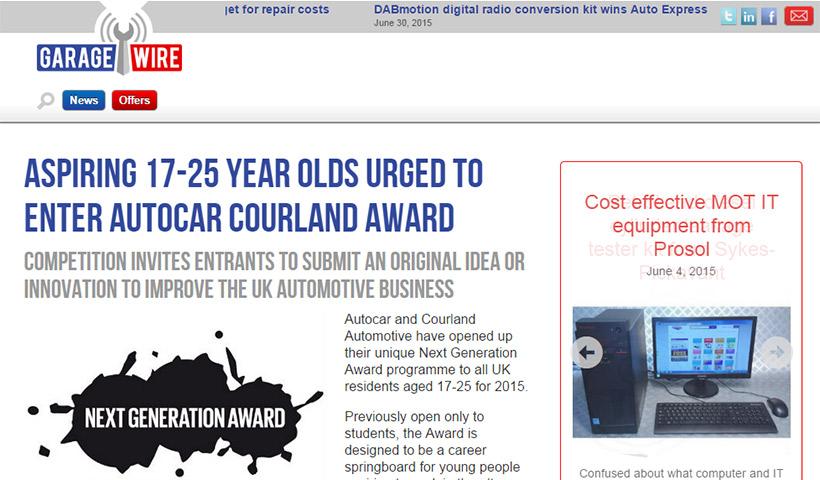
Task: Click the Aspiring 17-25 year olds headline
Action: pyautogui.click(x=254, y=195)
